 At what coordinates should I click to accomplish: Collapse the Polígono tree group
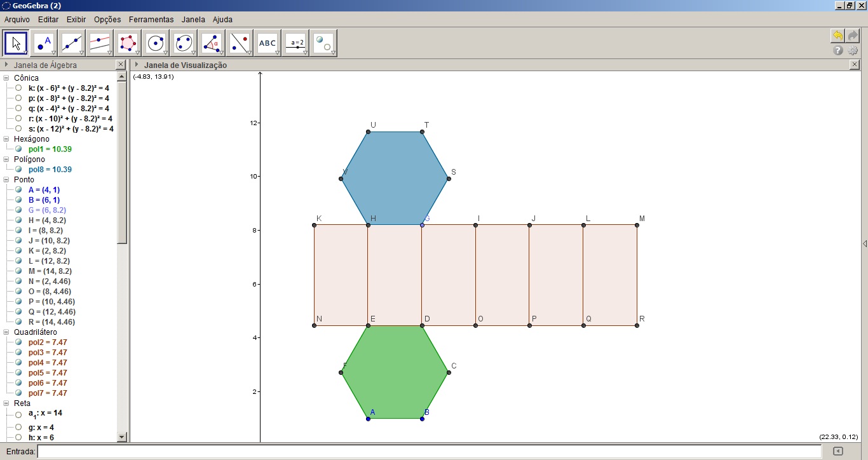click(x=6, y=159)
